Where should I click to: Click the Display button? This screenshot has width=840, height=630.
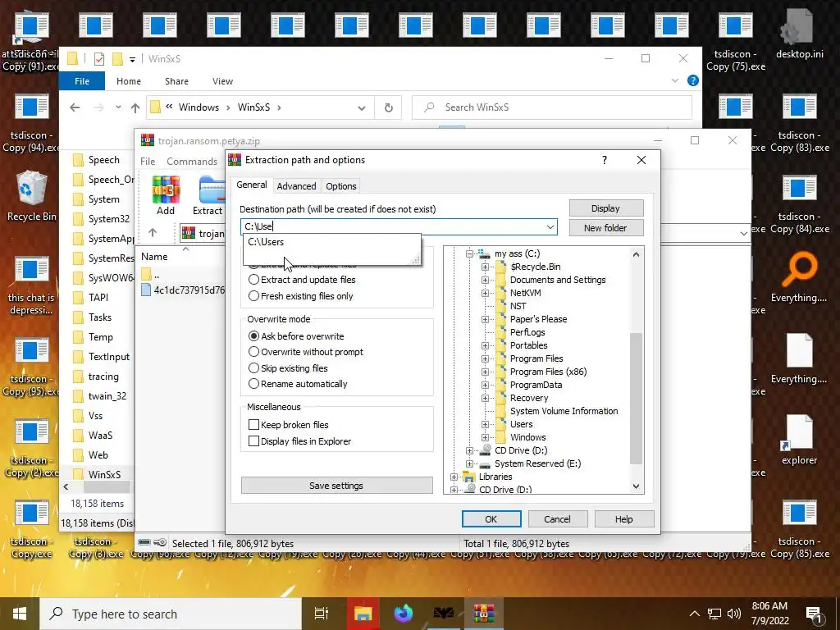coord(606,208)
